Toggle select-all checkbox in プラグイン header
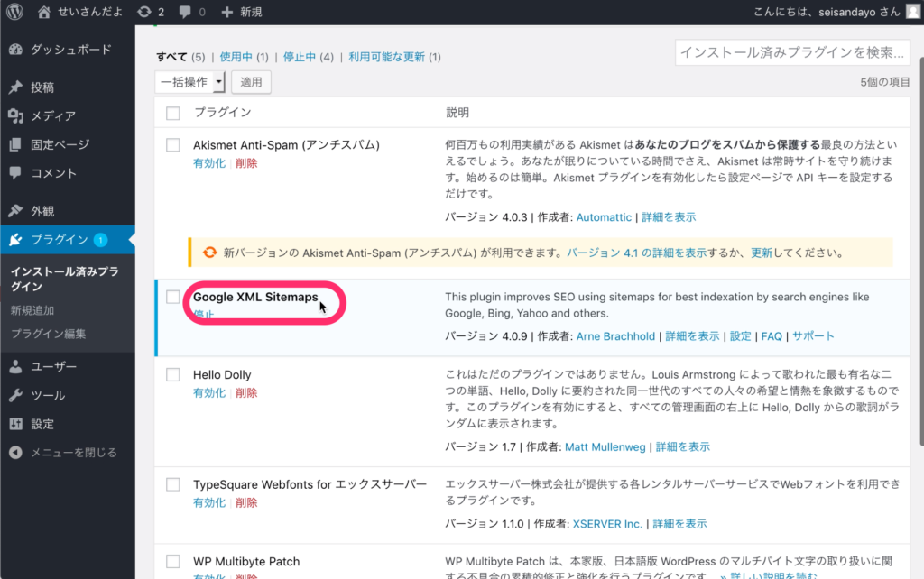Image resolution: width=924 pixels, height=579 pixels. (173, 113)
